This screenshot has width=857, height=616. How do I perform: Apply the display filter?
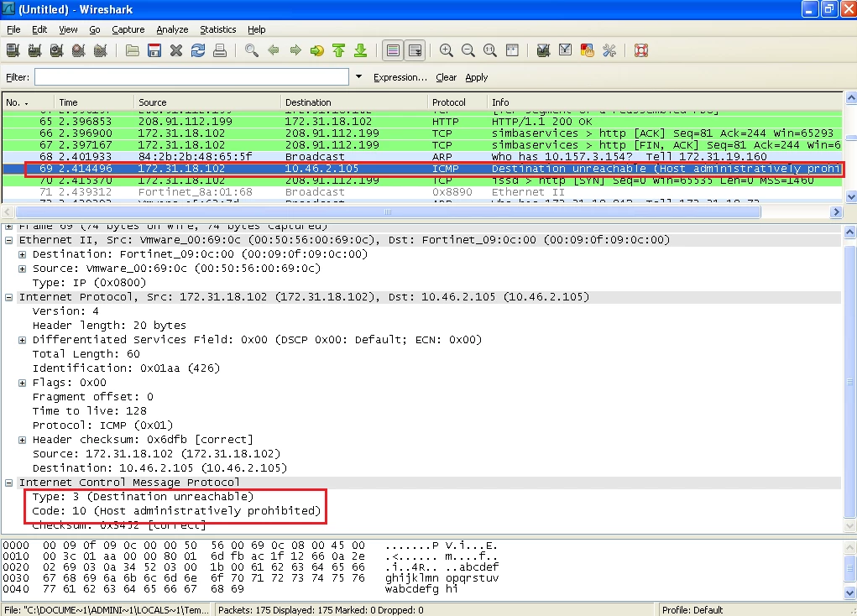point(477,77)
